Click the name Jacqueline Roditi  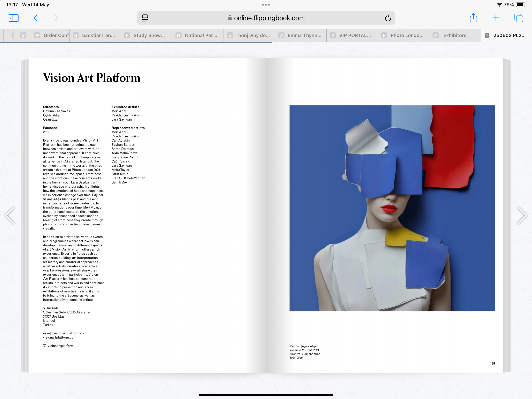coord(125,157)
